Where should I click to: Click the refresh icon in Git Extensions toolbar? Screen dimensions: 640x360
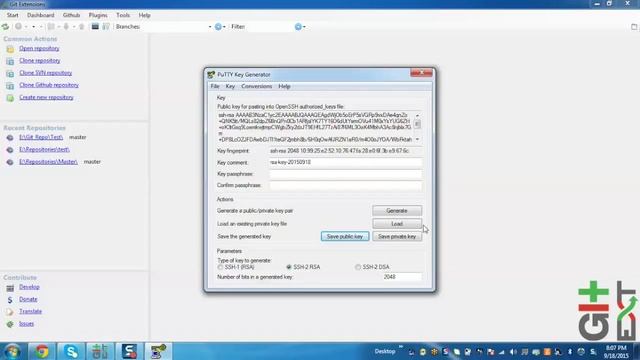[5, 27]
